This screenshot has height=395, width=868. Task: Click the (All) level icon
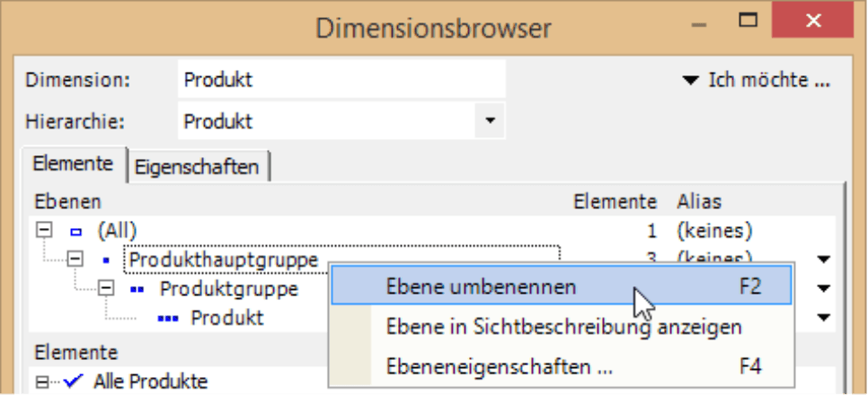point(75,231)
